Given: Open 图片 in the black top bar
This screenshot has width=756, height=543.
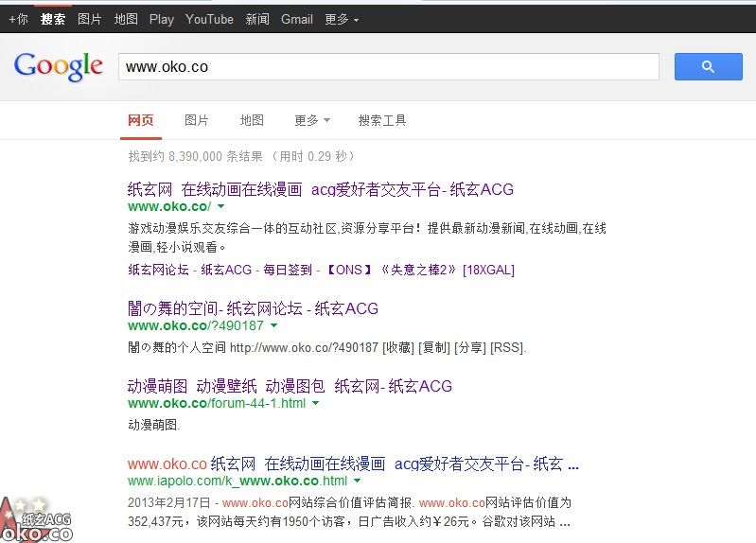Looking at the screenshot, I should click(90, 19).
